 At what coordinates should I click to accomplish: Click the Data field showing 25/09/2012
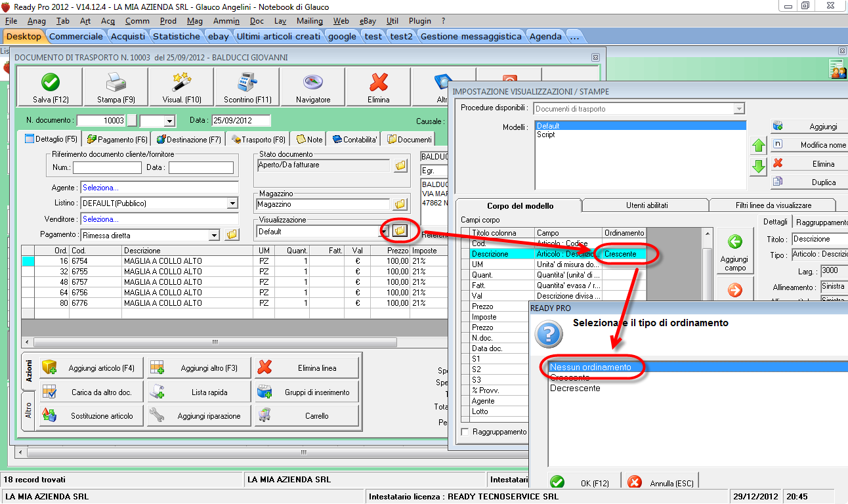coord(241,121)
